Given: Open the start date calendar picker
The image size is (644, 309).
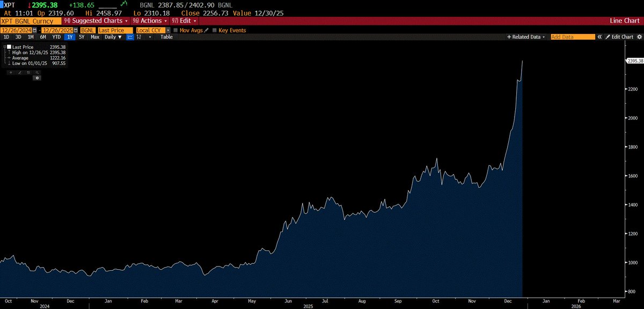Looking at the screenshot, I should (x=34, y=30).
